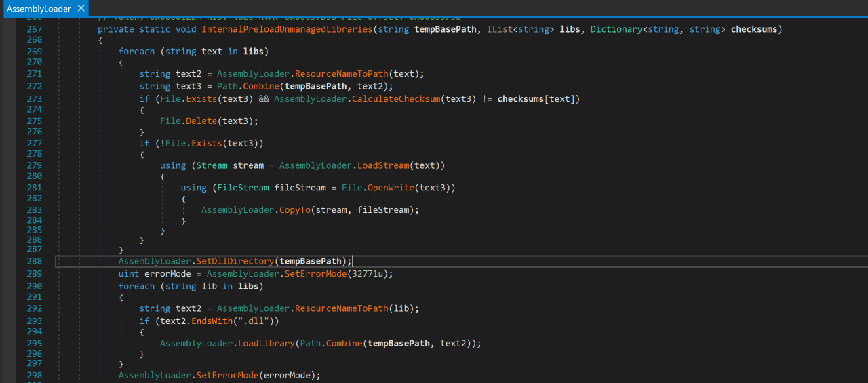Click the 32771u numeric literal
The width and height of the screenshot is (868, 383).
(x=368, y=274)
